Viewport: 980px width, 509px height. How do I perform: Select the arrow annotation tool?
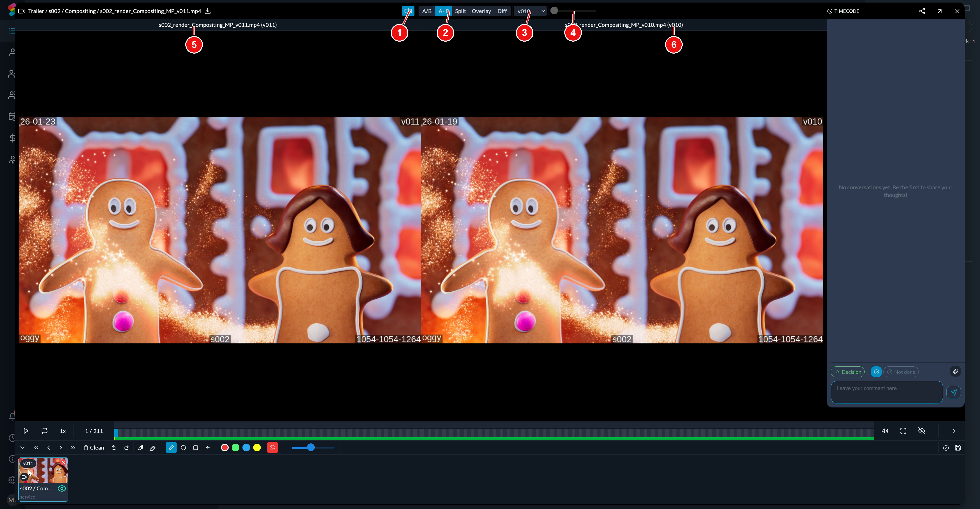208,448
